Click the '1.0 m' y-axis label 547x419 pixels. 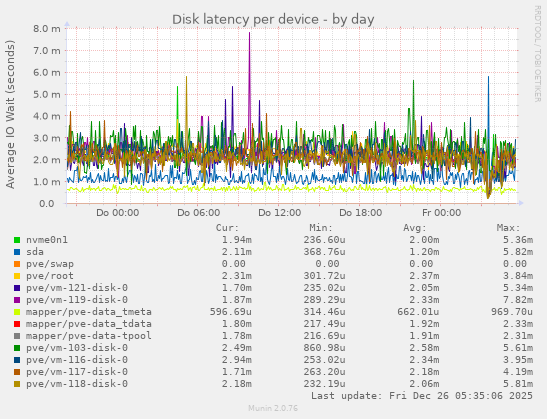pos(47,182)
